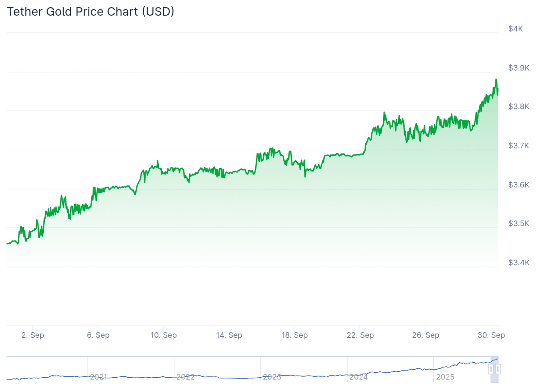Click the right navigator range handle

[498, 369]
